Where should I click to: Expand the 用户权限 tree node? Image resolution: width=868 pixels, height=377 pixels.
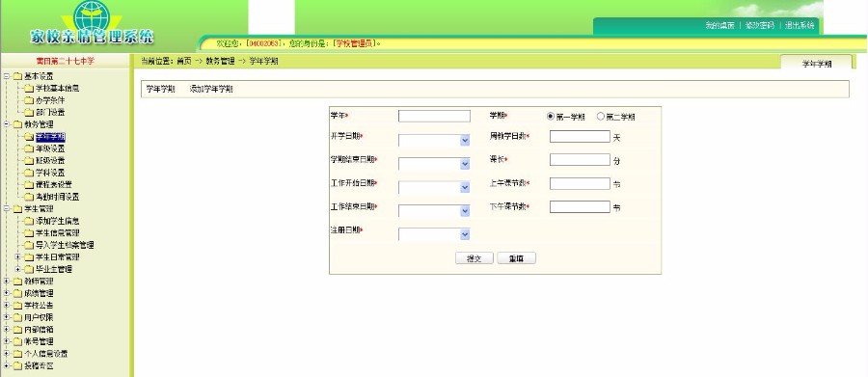coord(6,317)
